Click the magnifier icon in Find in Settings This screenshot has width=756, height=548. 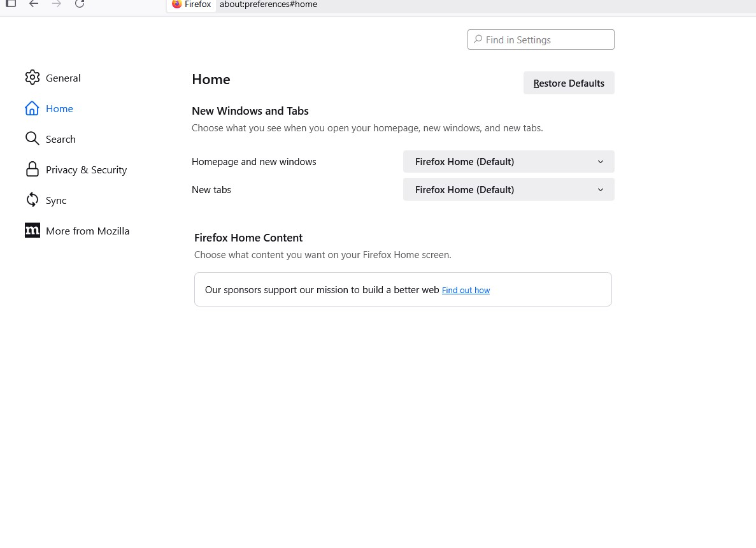(x=478, y=39)
